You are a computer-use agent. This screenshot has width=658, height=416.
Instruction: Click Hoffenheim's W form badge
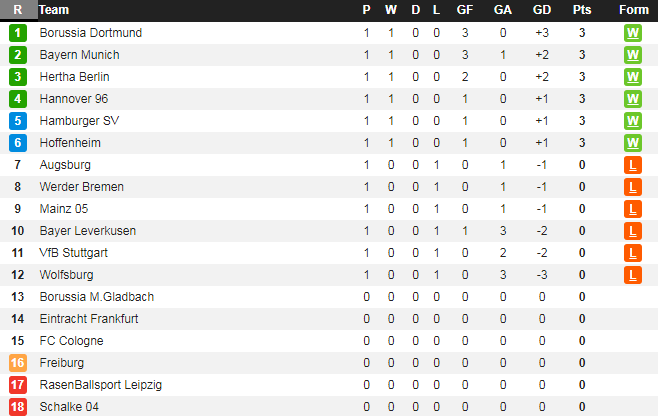(632, 143)
